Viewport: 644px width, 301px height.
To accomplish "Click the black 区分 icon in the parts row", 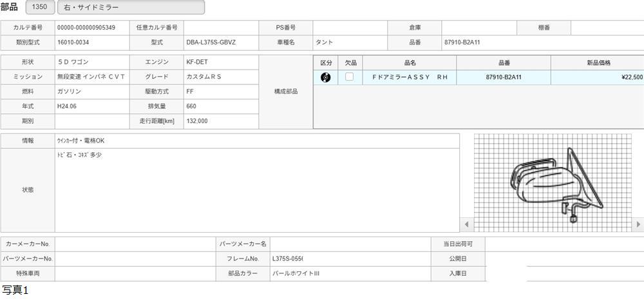I will click(x=326, y=77).
